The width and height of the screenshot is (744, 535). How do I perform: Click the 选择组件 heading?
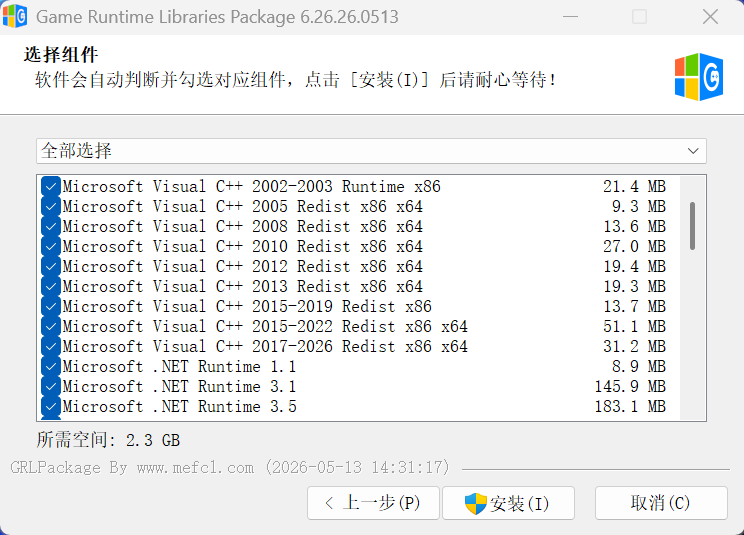click(61, 55)
